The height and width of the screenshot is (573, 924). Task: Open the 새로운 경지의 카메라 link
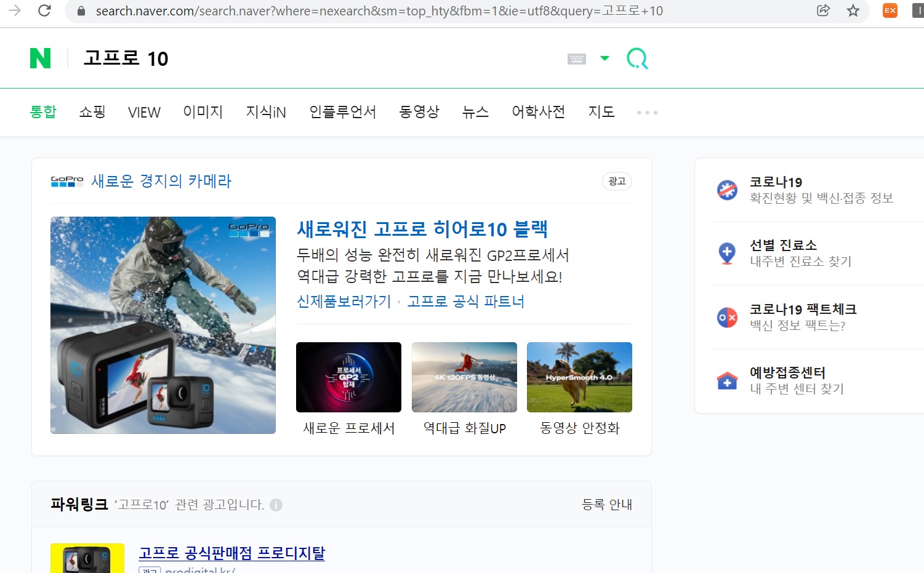coord(161,181)
